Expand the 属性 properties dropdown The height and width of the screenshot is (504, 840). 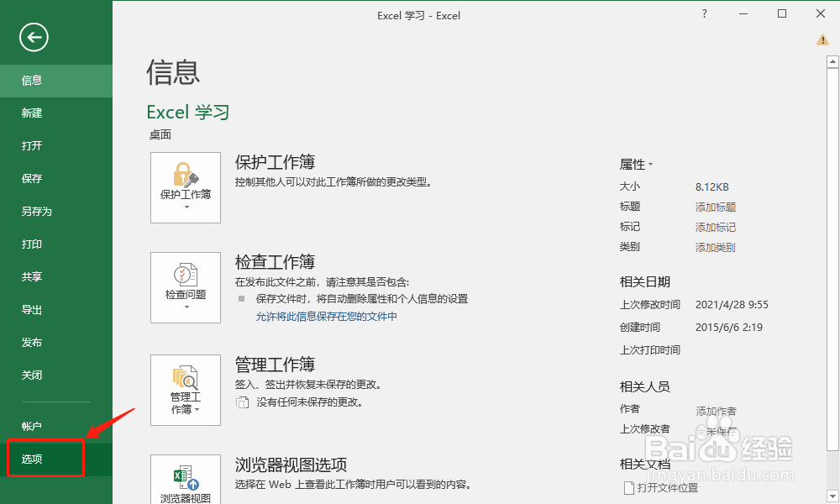[x=637, y=165]
